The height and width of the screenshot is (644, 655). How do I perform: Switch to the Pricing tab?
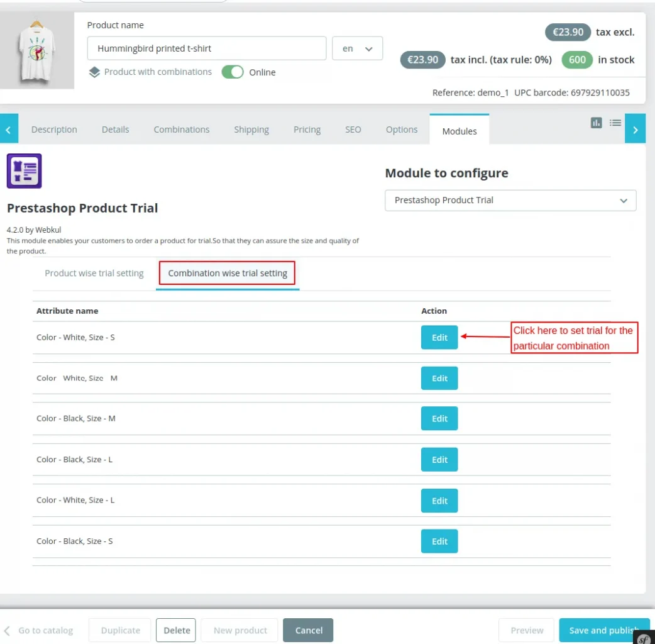[307, 130]
